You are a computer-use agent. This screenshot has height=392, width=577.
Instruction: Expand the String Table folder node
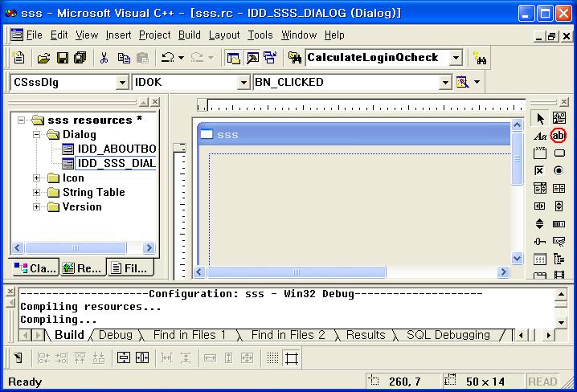(x=36, y=192)
